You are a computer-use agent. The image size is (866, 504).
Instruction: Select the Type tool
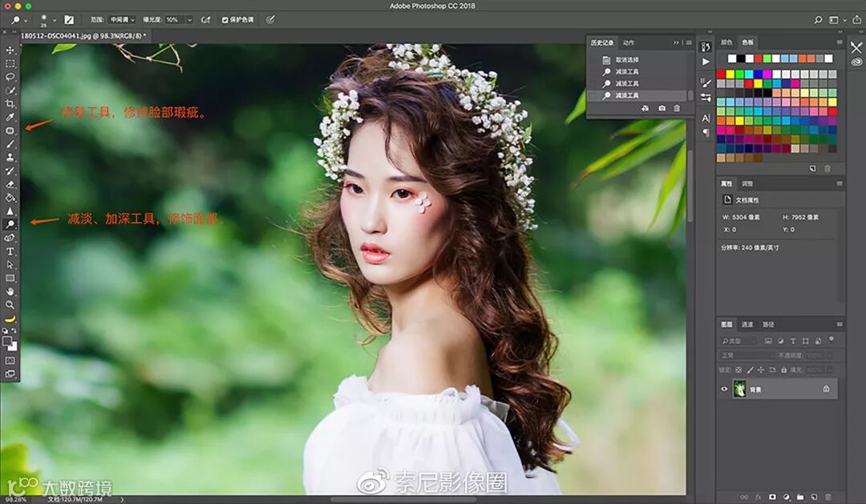coord(10,251)
